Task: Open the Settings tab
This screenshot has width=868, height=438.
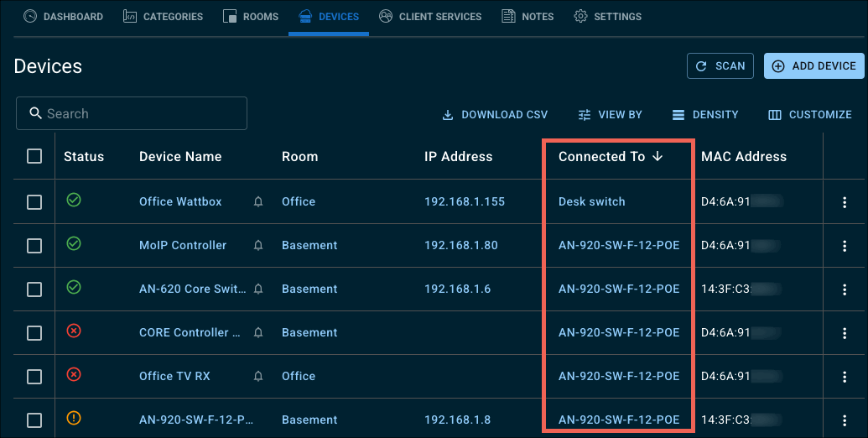Action: [x=607, y=17]
